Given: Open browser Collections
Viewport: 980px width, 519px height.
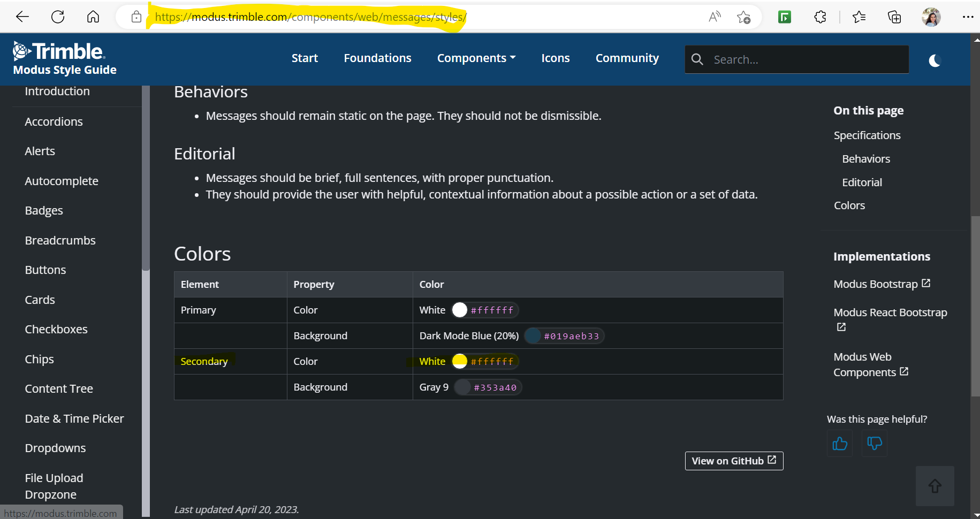Looking at the screenshot, I should 894,17.
